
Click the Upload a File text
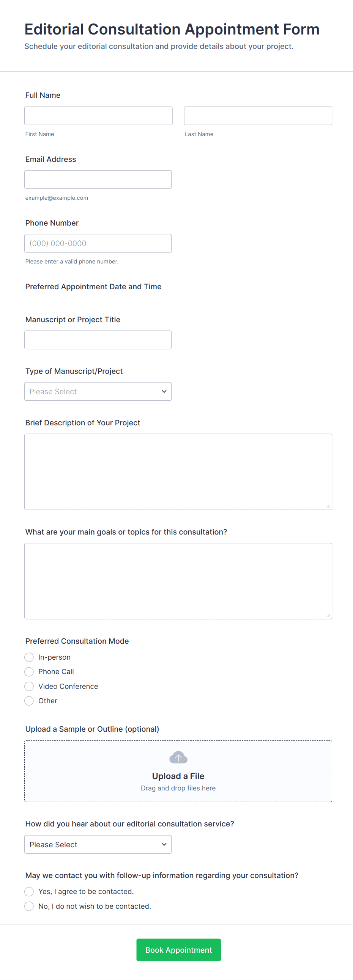coord(178,776)
